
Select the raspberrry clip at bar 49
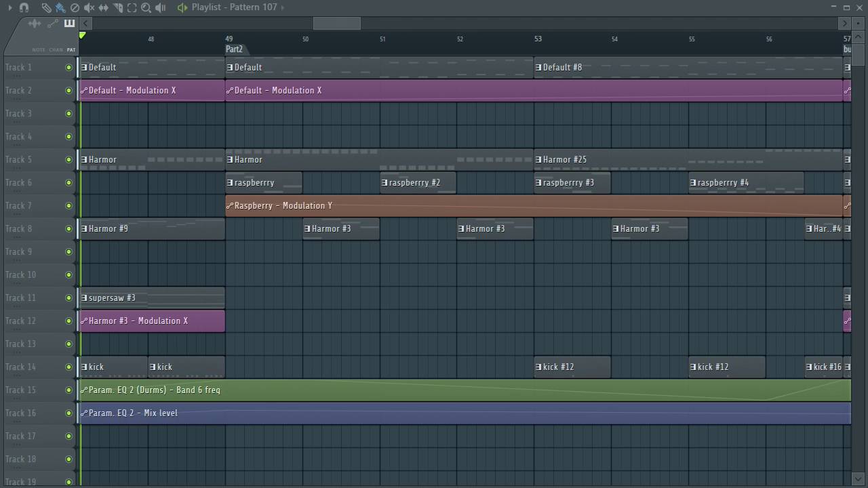click(264, 182)
